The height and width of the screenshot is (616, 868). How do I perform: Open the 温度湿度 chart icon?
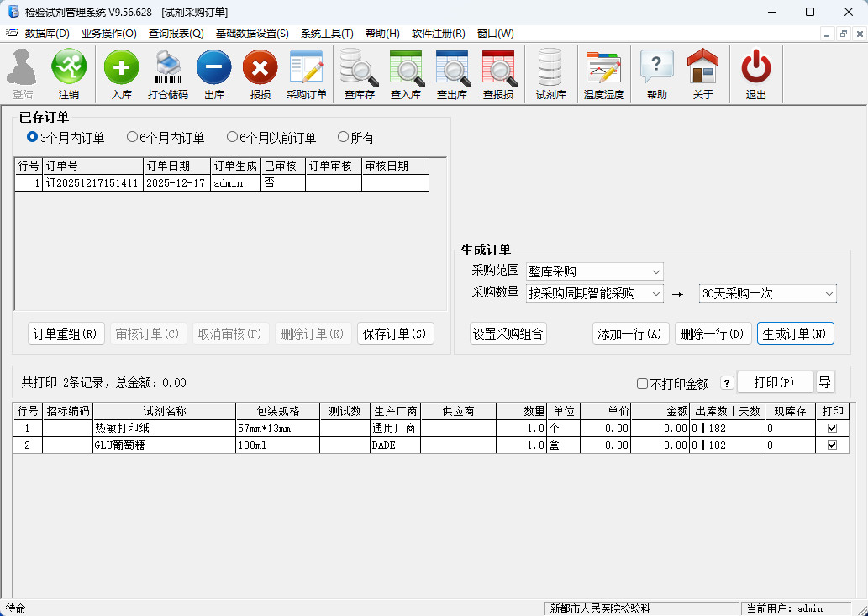tap(603, 67)
